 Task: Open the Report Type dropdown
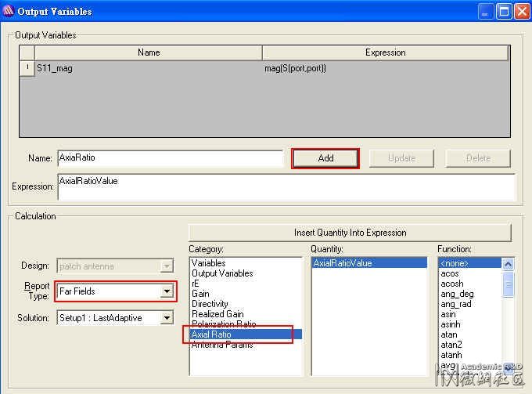pos(167,291)
